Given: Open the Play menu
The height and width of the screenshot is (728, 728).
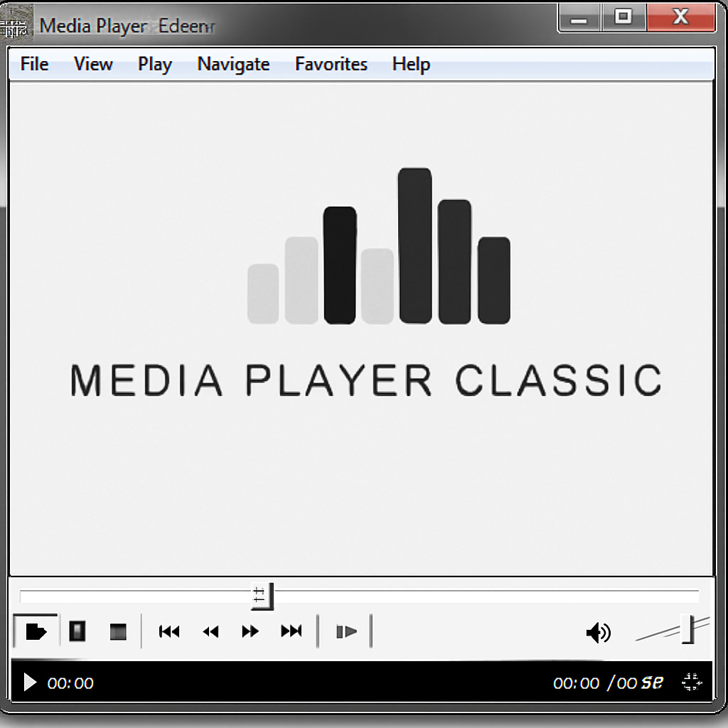Looking at the screenshot, I should (154, 64).
